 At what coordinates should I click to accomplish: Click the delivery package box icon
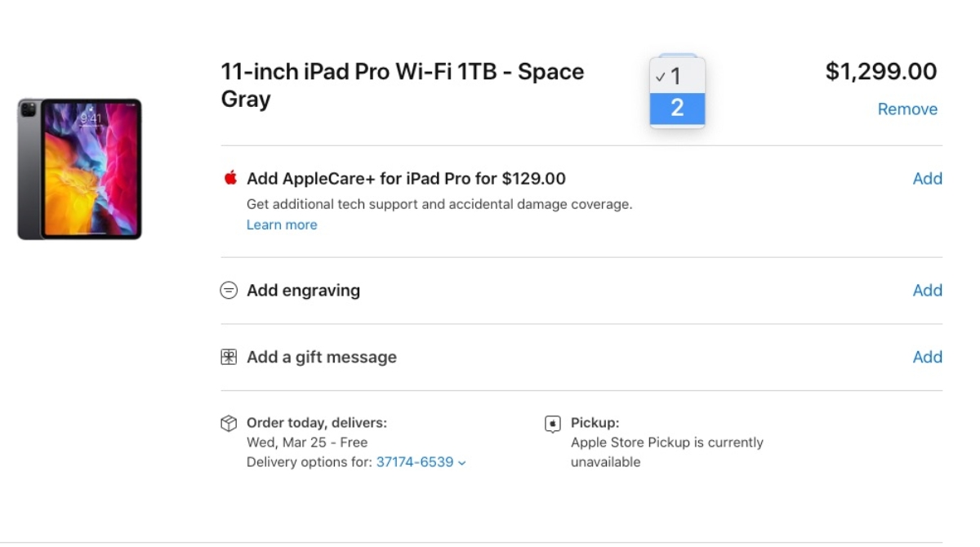point(229,423)
